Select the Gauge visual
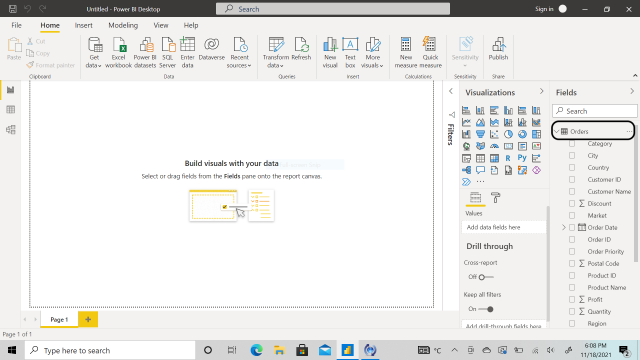Screen dimensions: 640x360 [494, 146]
